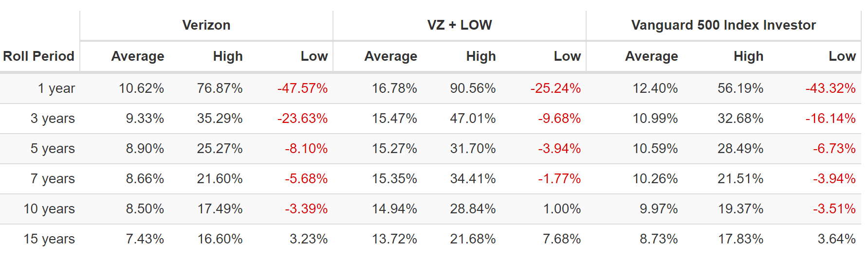Click the High header under VZ + LOW

coord(480,56)
